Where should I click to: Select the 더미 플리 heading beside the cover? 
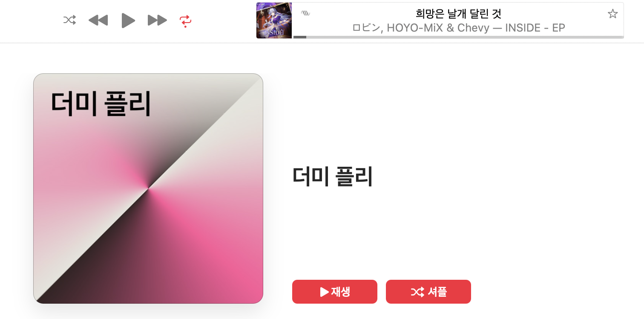click(333, 177)
